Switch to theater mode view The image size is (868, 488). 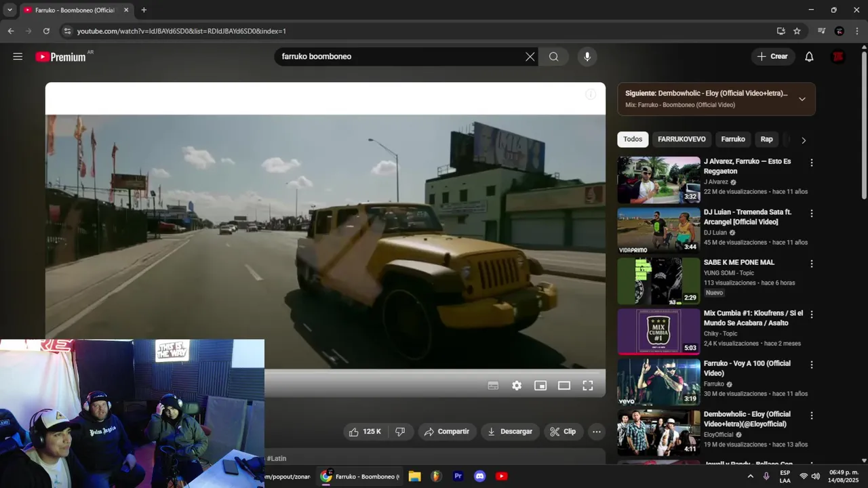pyautogui.click(x=564, y=386)
